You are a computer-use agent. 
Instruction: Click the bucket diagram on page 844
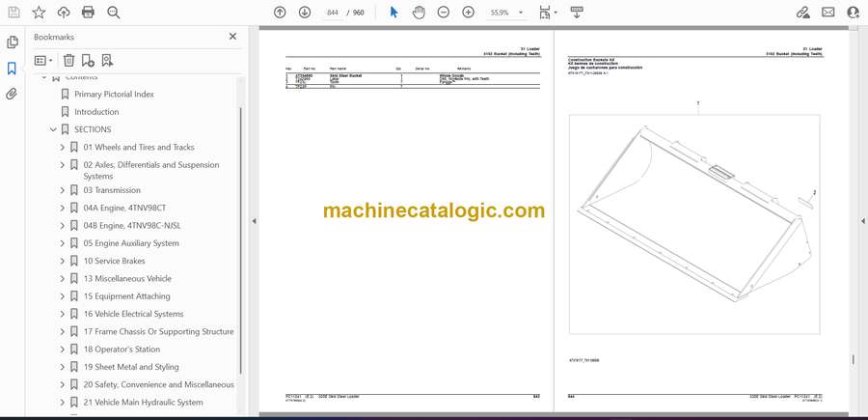click(694, 224)
